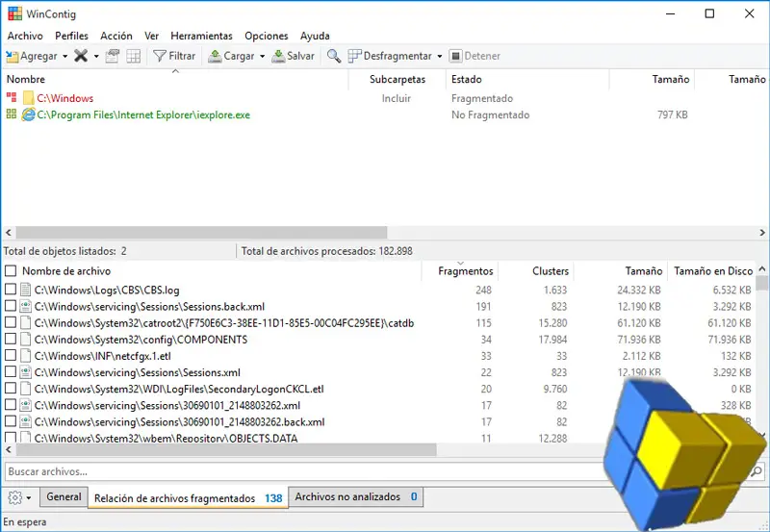Check the CBS.log file checkbox
770x532 pixels.
click(11, 289)
